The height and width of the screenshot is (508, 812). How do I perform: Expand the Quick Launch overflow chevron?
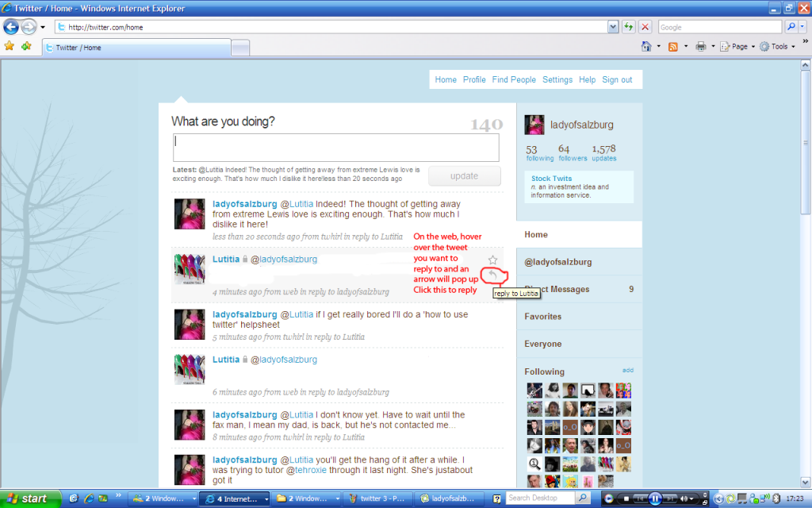[x=118, y=496]
